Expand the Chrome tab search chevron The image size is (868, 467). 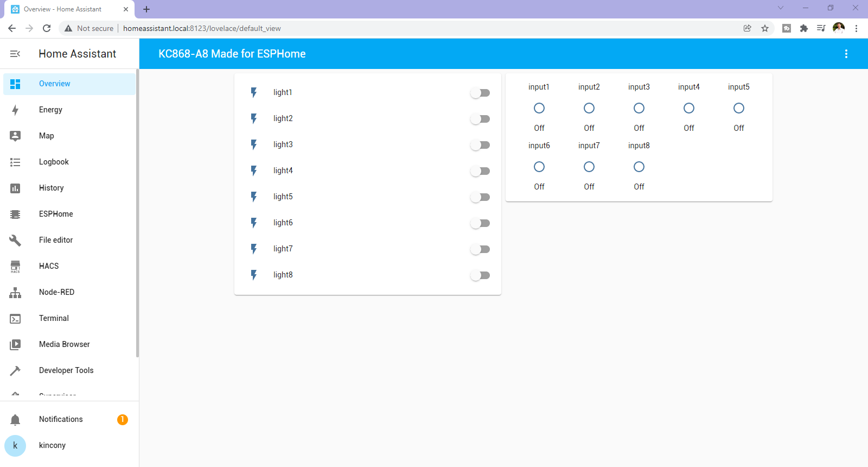[780, 8]
